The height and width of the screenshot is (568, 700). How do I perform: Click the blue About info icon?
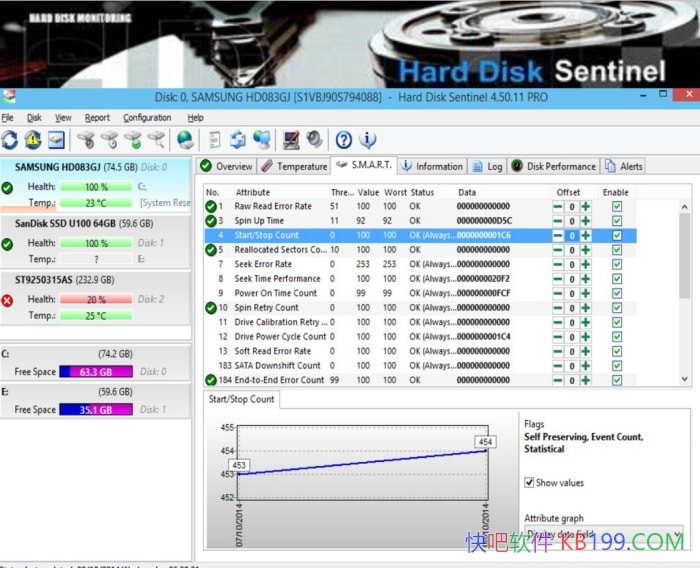367,140
